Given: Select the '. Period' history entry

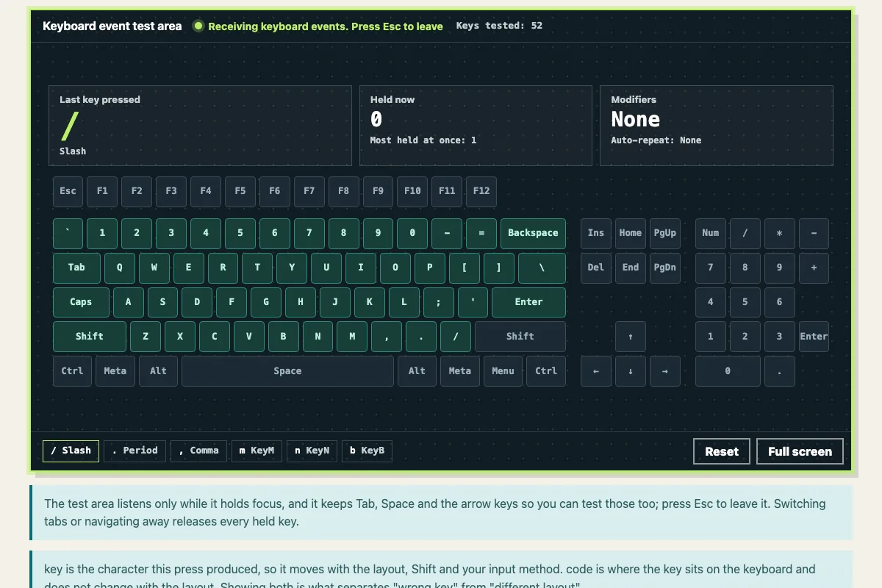Looking at the screenshot, I should coord(135,451).
